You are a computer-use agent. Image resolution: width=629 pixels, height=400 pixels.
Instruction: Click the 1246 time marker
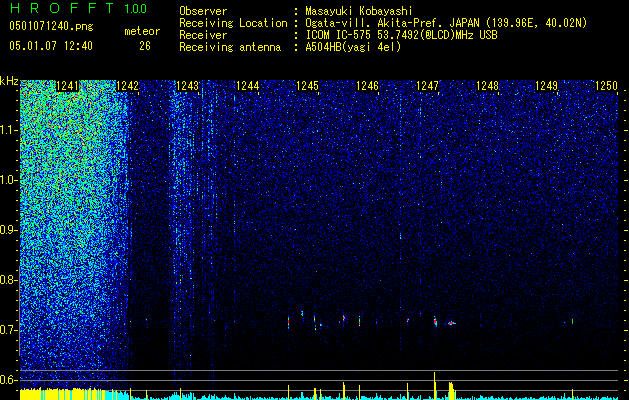point(367,85)
